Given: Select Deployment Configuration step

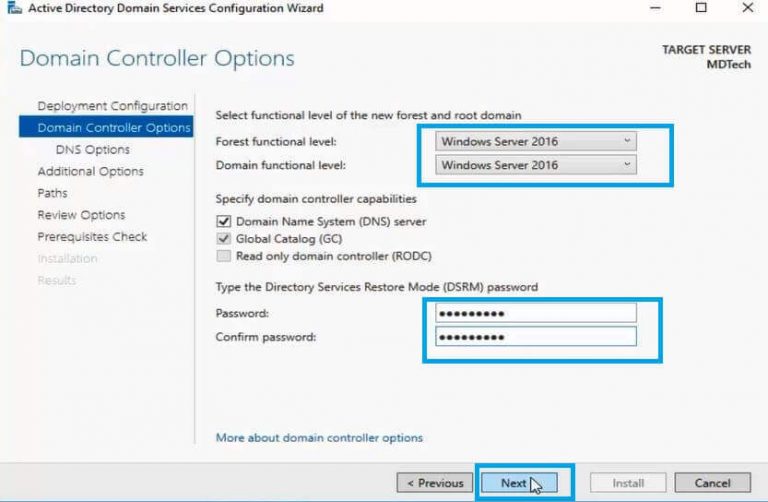Looking at the screenshot, I should click(x=112, y=106).
